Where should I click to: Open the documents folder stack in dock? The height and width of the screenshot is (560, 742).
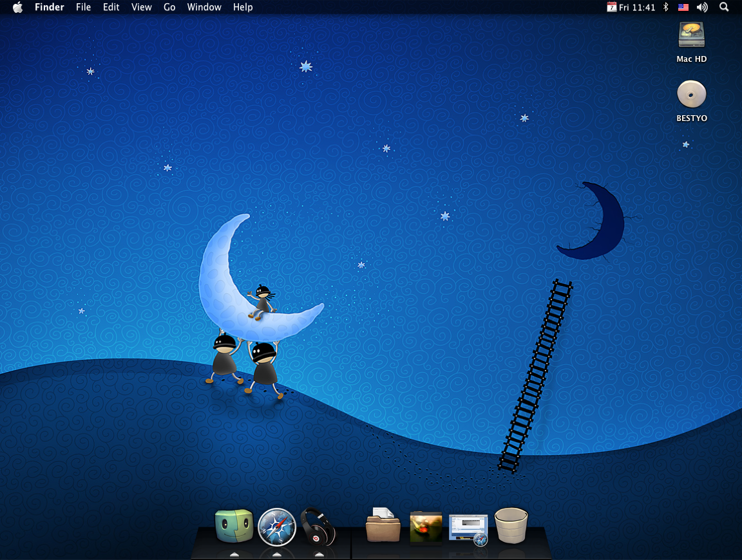[x=383, y=525]
